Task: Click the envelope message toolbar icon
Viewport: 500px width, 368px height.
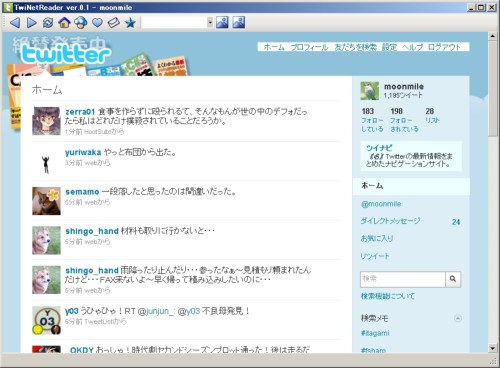Action: tap(113, 23)
